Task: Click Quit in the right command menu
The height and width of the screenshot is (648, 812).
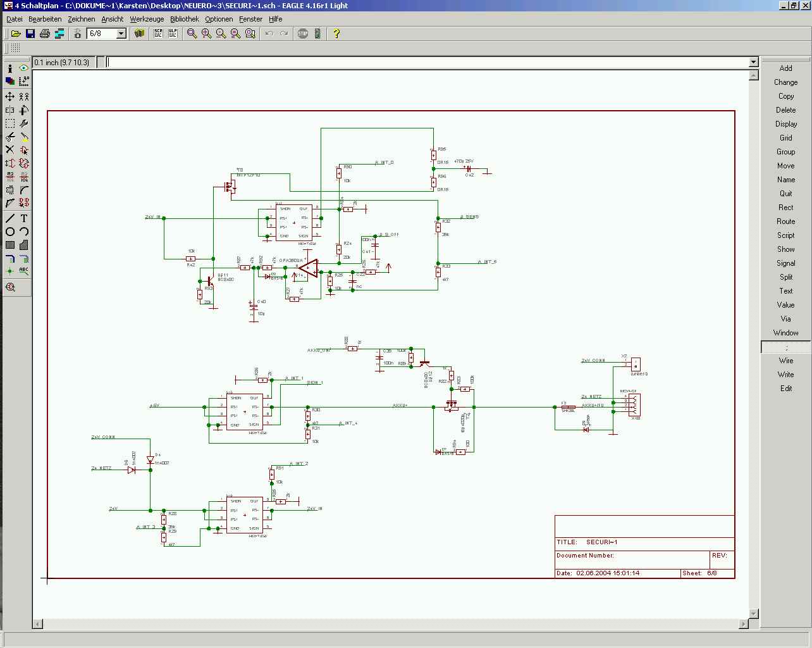Action: [785, 194]
